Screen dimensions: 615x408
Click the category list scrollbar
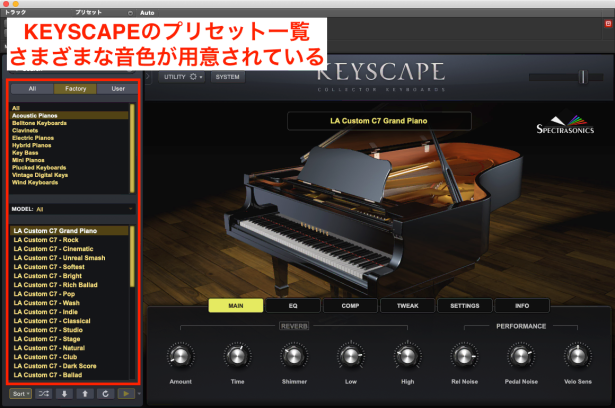(x=132, y=148)
